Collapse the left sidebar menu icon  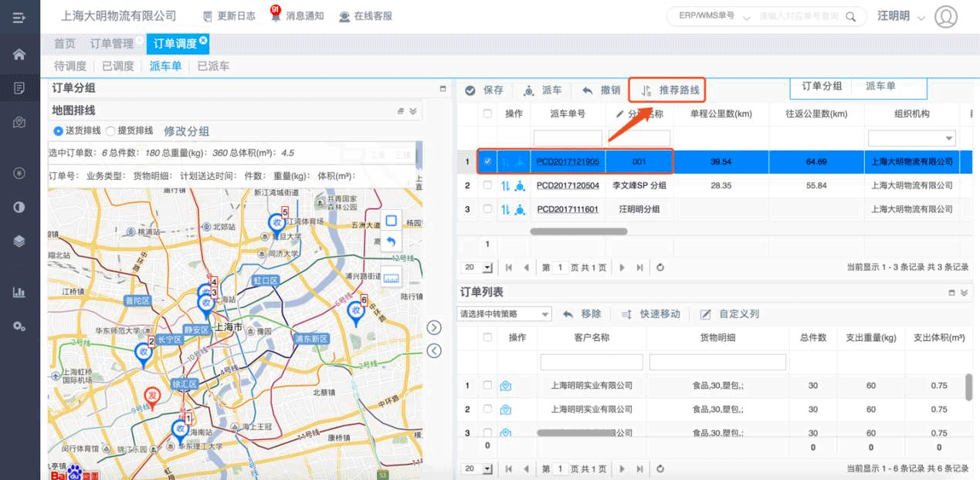[x=19, y=16]
